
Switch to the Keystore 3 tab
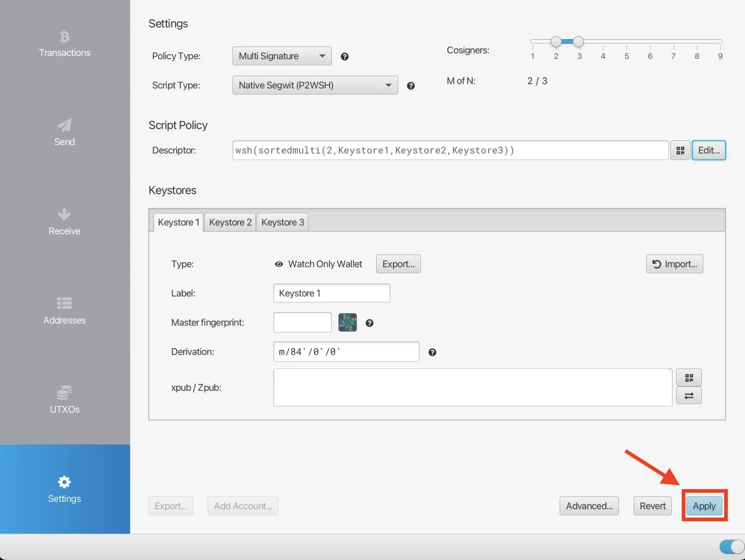coord(283,222)
